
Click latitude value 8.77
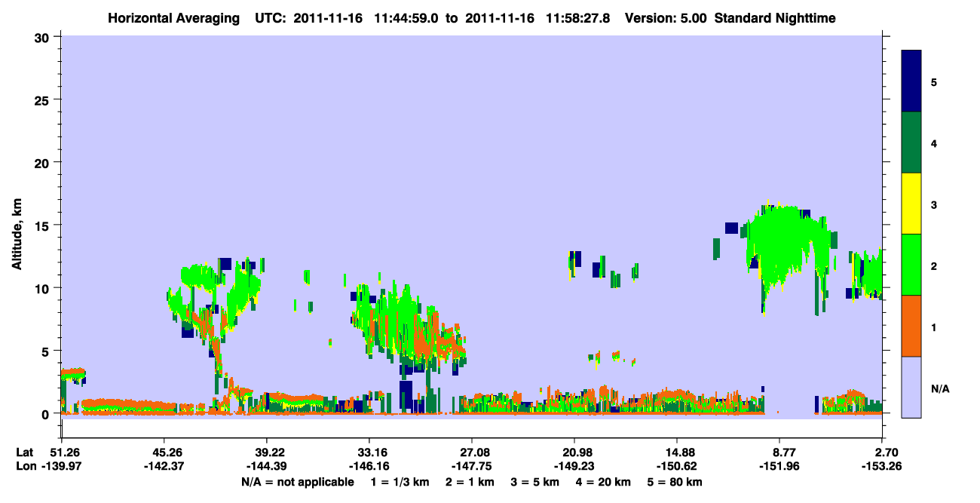[x=779, y=452]
